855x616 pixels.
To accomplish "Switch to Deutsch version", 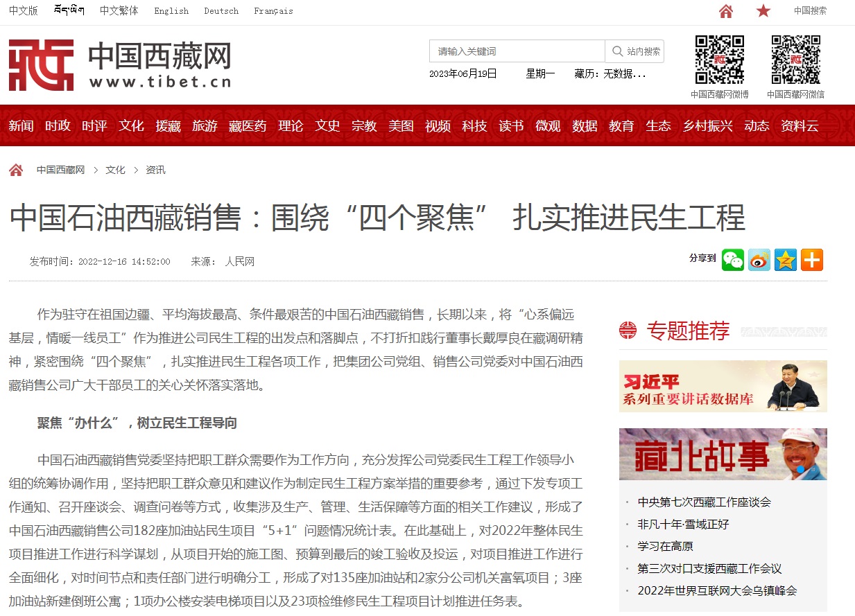I will point(221,11).
